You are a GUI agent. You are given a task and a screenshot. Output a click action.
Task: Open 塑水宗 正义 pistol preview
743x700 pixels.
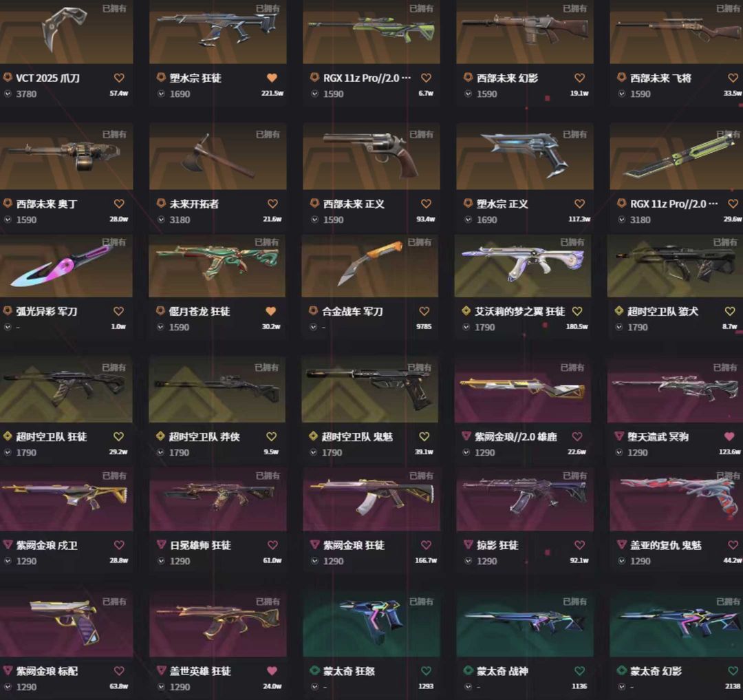[x=524, y=156]
